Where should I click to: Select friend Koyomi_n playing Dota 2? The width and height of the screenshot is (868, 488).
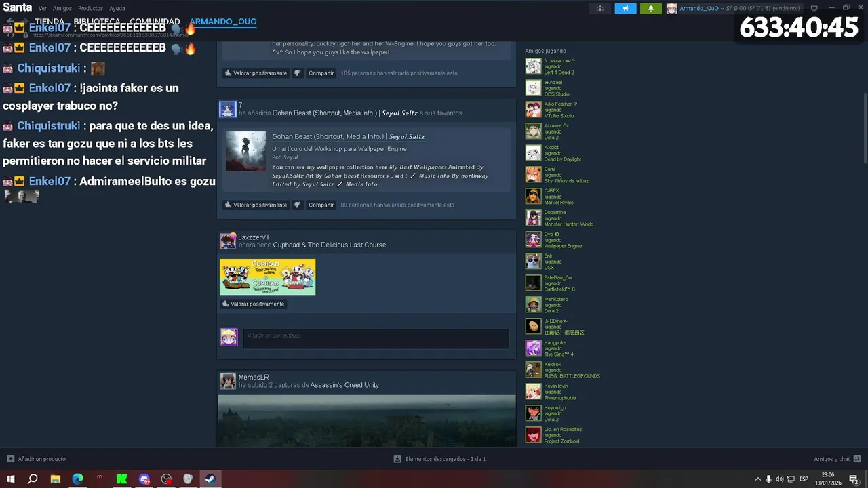tap(546, 413)
